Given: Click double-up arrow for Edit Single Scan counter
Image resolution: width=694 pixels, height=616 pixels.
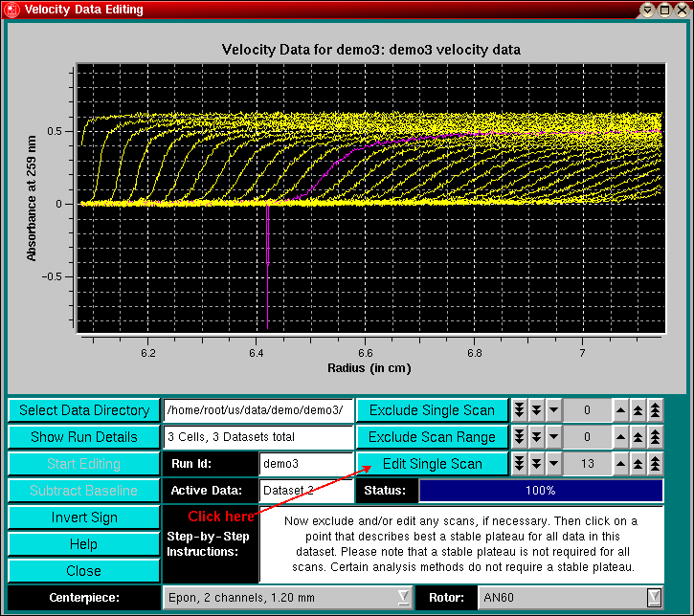Looking at the screenshot, I should pos(638,464).
